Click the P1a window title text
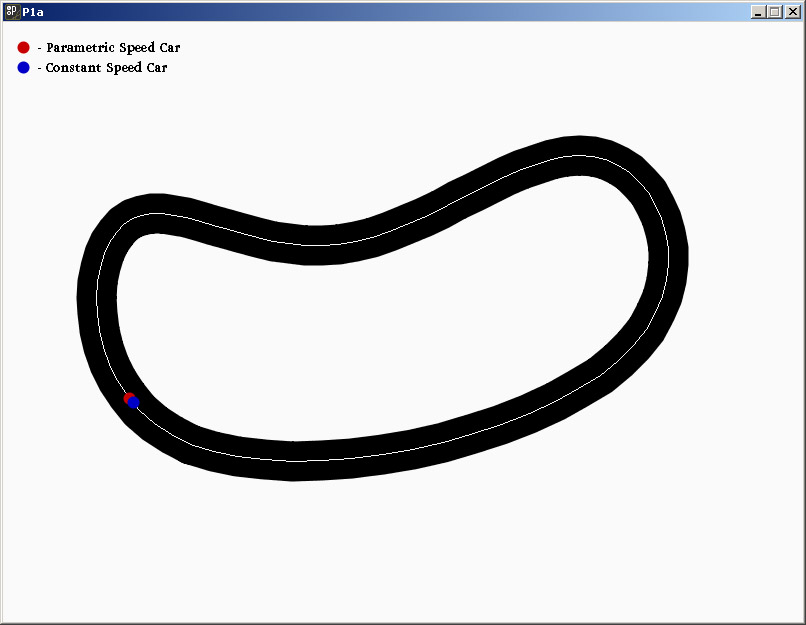Screen dimensions: 806x625 33,12
